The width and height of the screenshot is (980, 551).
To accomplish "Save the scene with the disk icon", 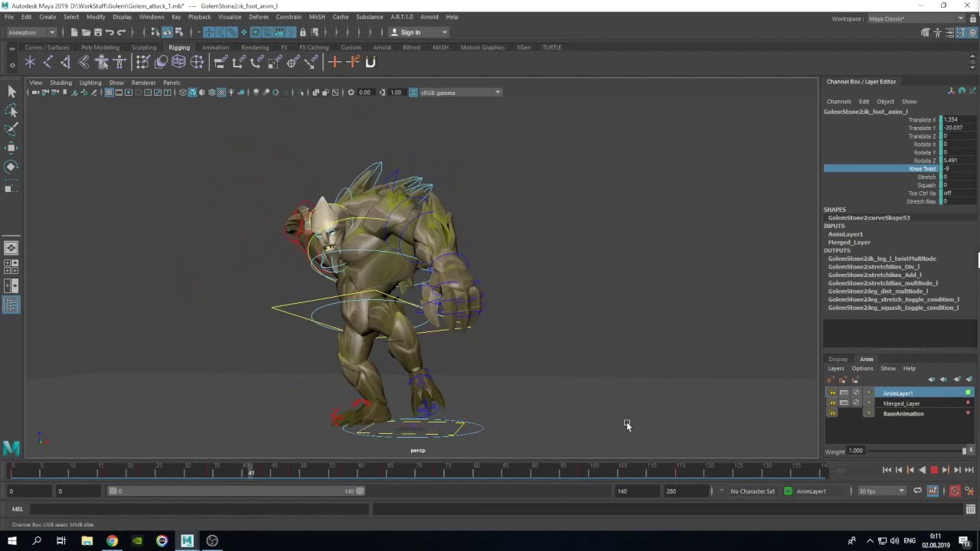I will point(97,32).
